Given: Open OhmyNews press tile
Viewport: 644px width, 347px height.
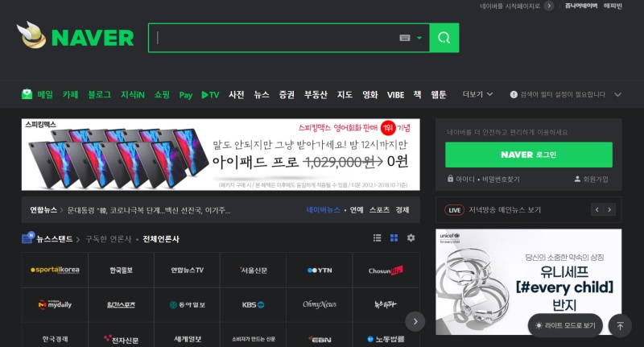Looking at the screenshot, I should (x=319, y=304).
